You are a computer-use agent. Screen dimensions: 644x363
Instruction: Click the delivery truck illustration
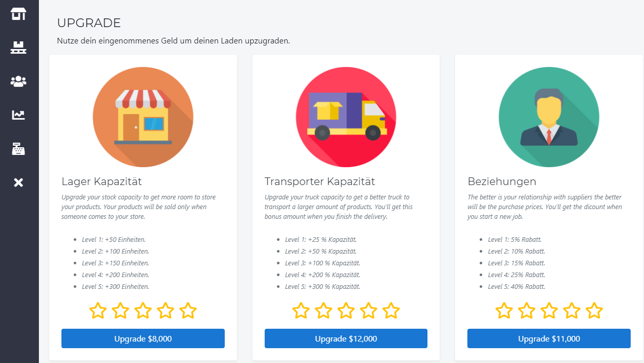(x=346, y=117)
